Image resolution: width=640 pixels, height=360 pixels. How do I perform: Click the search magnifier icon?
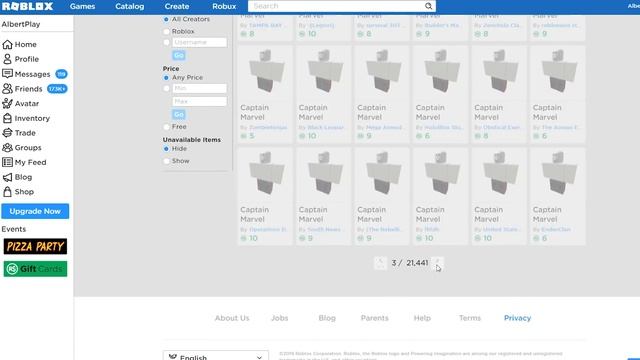click(428, 6)
